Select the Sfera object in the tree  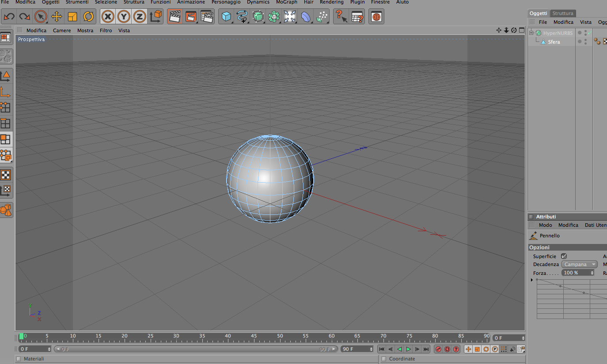tap(554, 42)
